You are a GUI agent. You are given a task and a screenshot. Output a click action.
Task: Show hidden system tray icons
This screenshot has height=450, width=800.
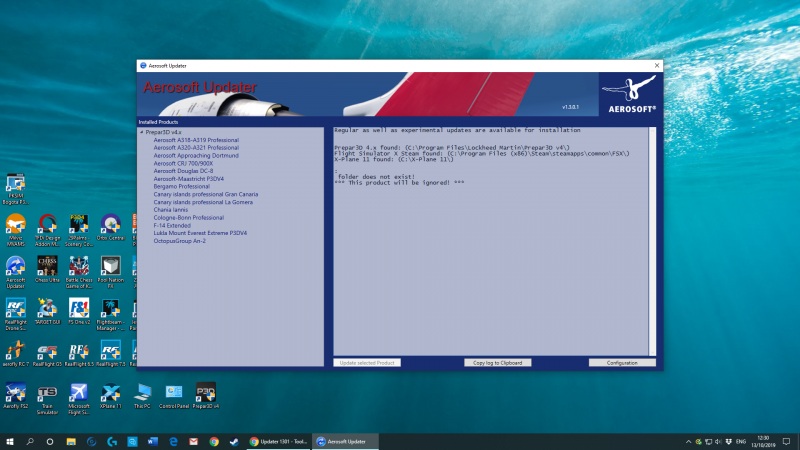(688, 442)
